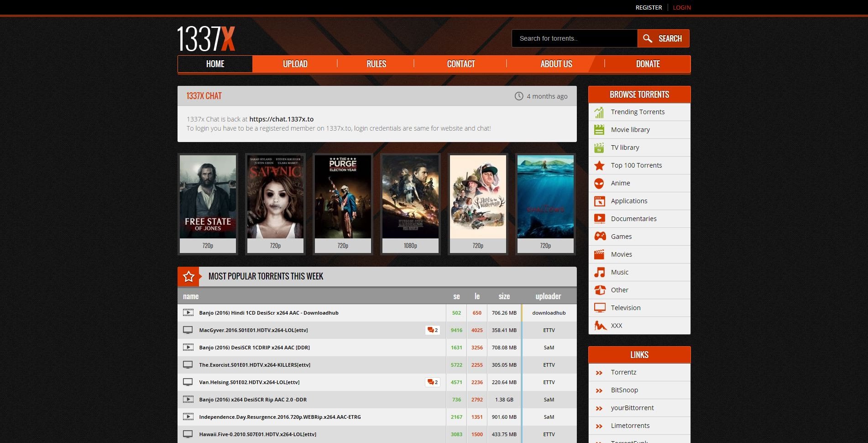Open the Upload page from navigation
The height and width of the screenshot is (443, 868).
click(295, 64)
